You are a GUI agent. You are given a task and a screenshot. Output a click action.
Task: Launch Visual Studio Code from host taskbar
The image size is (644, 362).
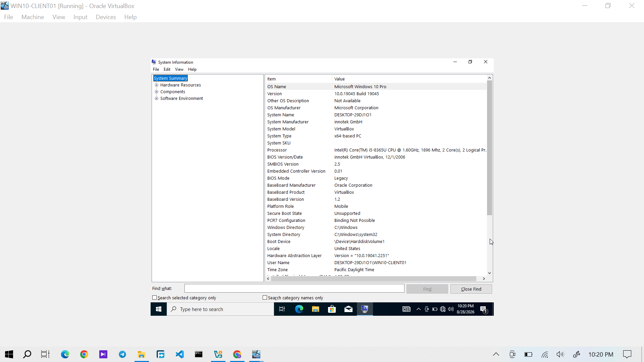(x=180, y=354)
